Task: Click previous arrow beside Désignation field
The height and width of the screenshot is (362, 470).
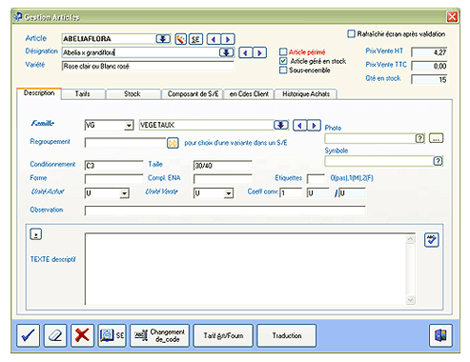Action: coord(246,53)
